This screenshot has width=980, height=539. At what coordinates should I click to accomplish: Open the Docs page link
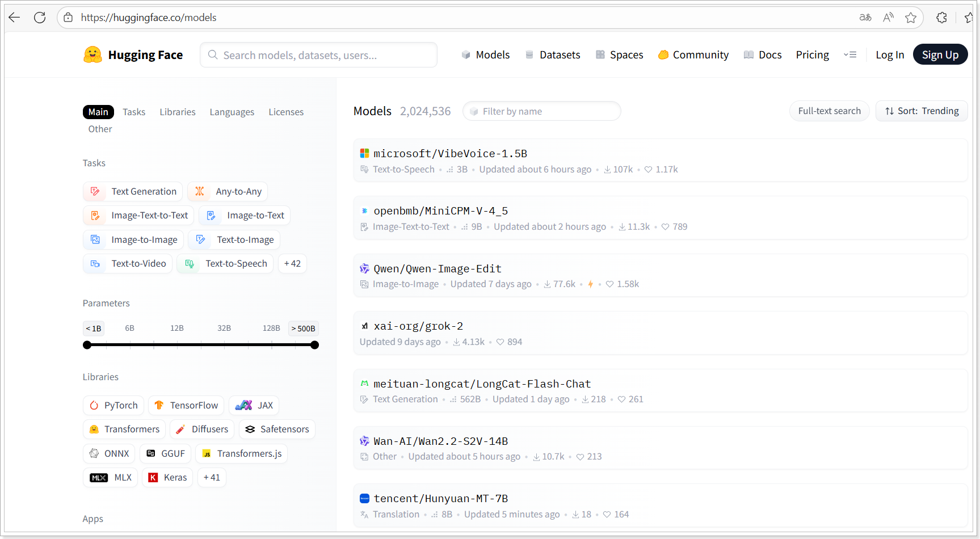pyautogui.click(x=763, y=54)
